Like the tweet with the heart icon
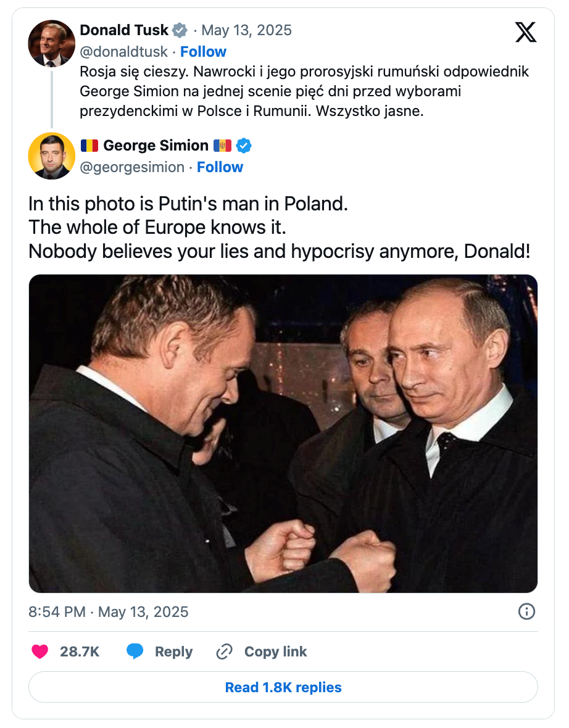Viewport: 569px width, 728px height. pos(40,651)
